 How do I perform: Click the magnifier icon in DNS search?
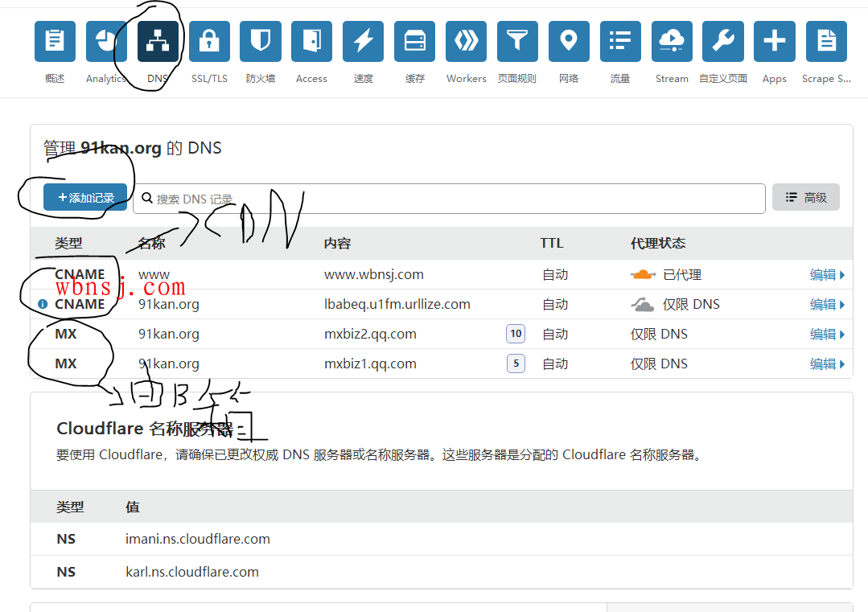click(146, 198)
